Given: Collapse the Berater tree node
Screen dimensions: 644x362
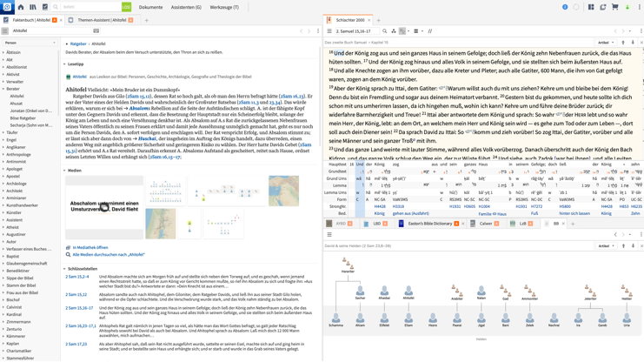Looking at the screenshot, I should (x=3, y=89).
